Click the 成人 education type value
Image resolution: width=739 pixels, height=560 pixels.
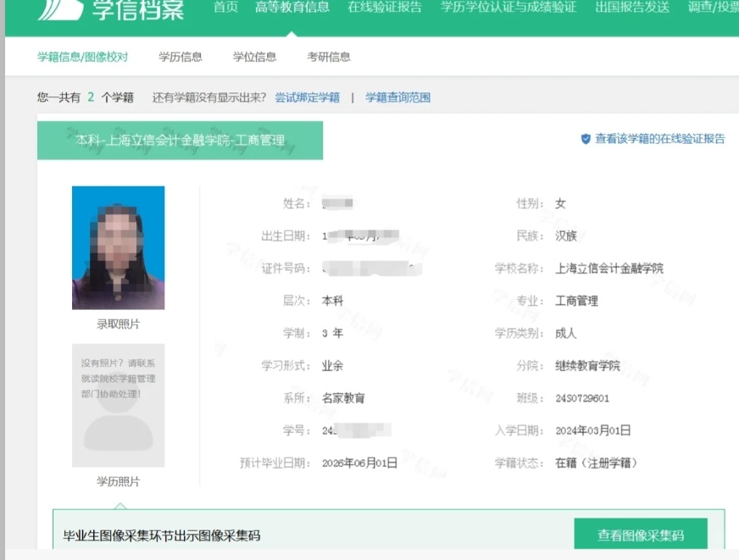click(x=565, y=334)
